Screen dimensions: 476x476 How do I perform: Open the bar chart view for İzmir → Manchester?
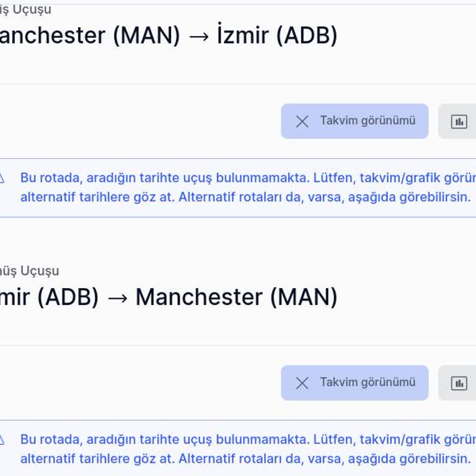coord(459,383)
